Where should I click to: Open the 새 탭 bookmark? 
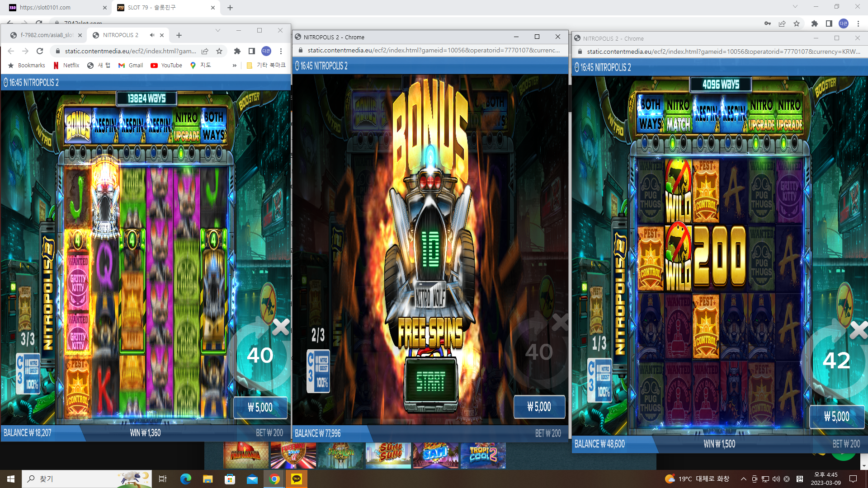tap(99, 66)
